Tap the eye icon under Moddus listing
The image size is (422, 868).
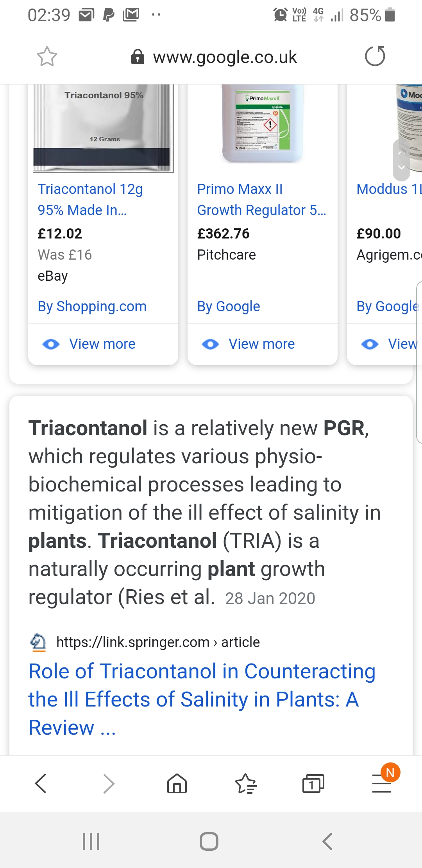[x=370, y=344]
